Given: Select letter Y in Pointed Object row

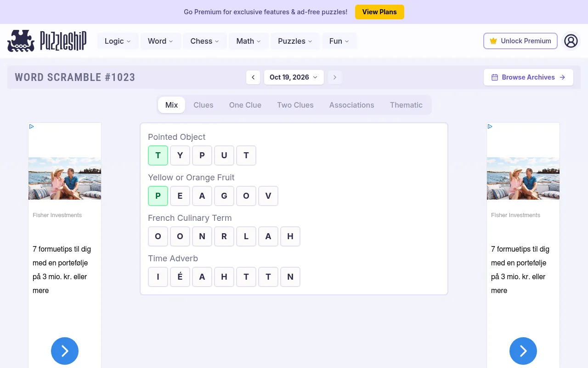Looking at the screenshot, I should click(x=180, y=155).
